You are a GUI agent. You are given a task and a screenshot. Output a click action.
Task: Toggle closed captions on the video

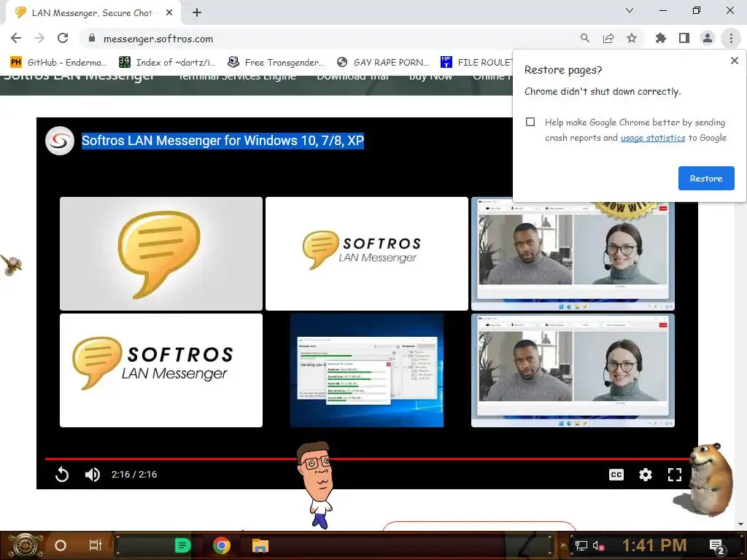coord(616,474)
